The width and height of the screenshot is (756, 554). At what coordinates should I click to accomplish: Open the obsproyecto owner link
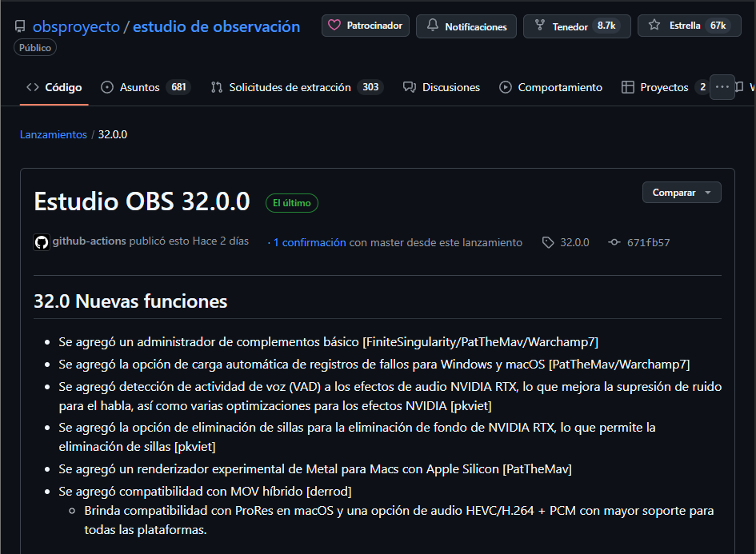click(76, 26)
